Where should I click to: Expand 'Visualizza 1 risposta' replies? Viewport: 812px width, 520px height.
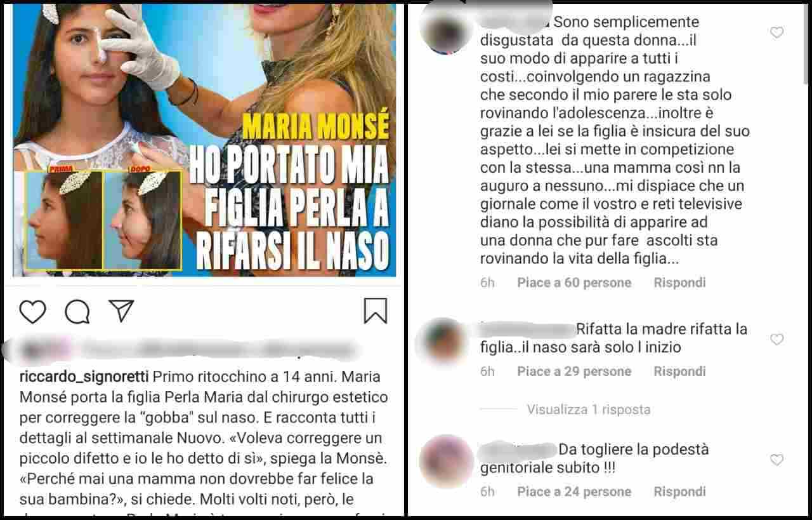[588, 410]
